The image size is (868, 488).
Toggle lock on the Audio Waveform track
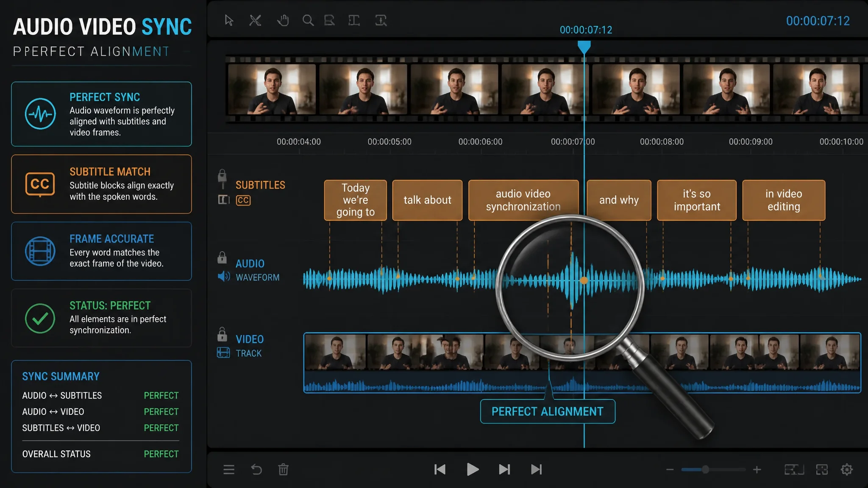point(222,258)
